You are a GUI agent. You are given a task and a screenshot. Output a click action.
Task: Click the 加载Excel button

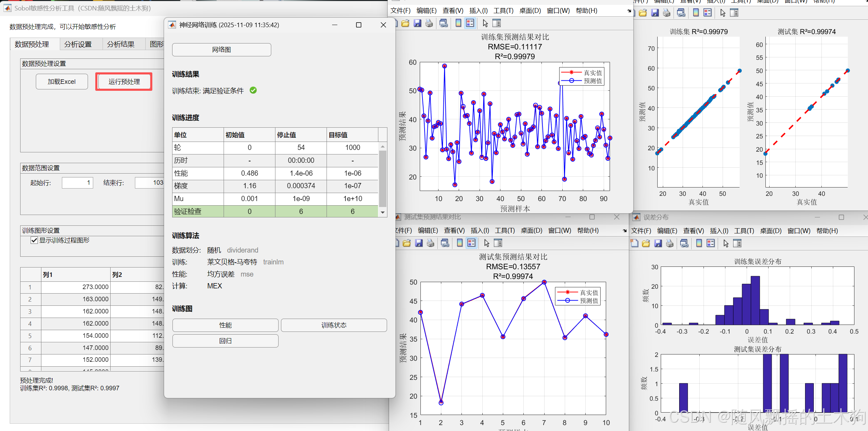pos(62,82)
